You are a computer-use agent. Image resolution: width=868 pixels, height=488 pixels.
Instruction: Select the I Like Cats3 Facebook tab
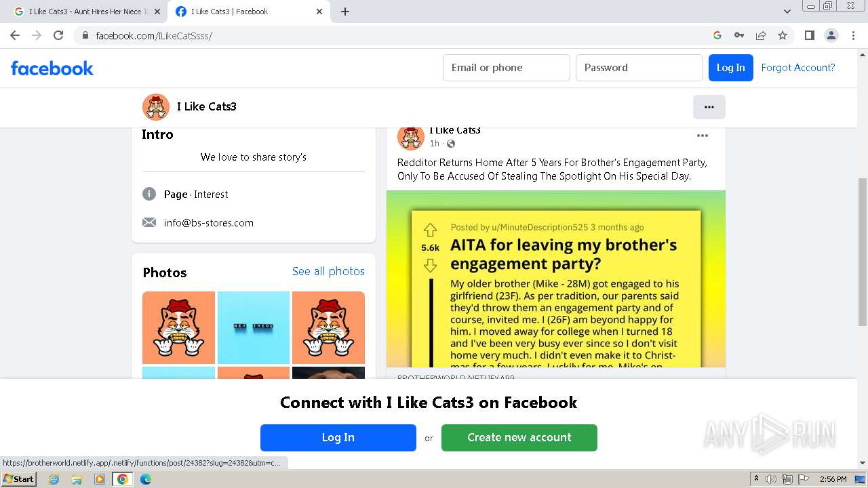248,12
